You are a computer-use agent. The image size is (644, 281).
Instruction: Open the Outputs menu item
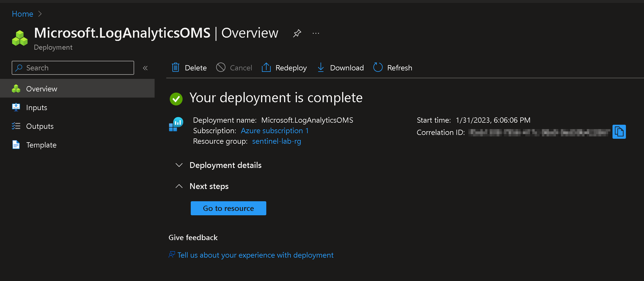(x=40, y=126)
